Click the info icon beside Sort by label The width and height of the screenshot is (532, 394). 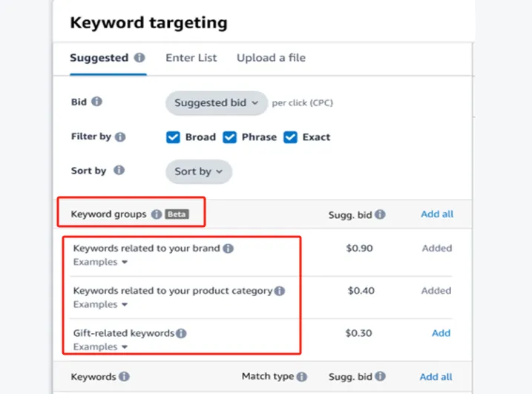click(119, 171)
